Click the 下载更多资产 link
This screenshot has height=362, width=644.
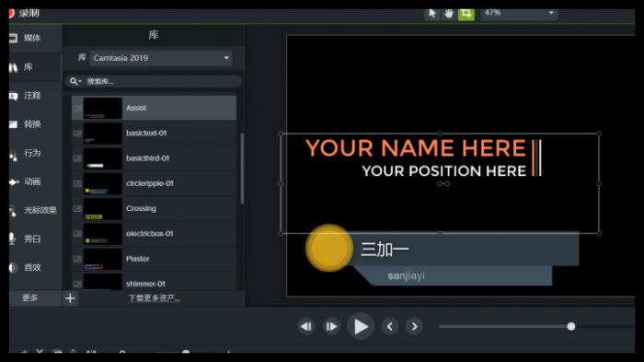coord(154,298)
